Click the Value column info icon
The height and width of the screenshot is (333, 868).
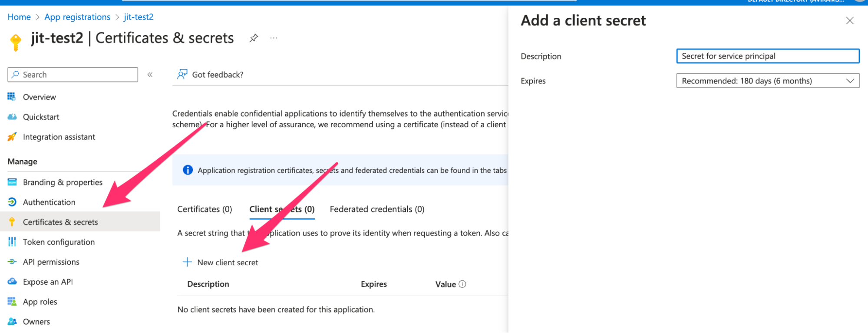[x=462, y=284]
